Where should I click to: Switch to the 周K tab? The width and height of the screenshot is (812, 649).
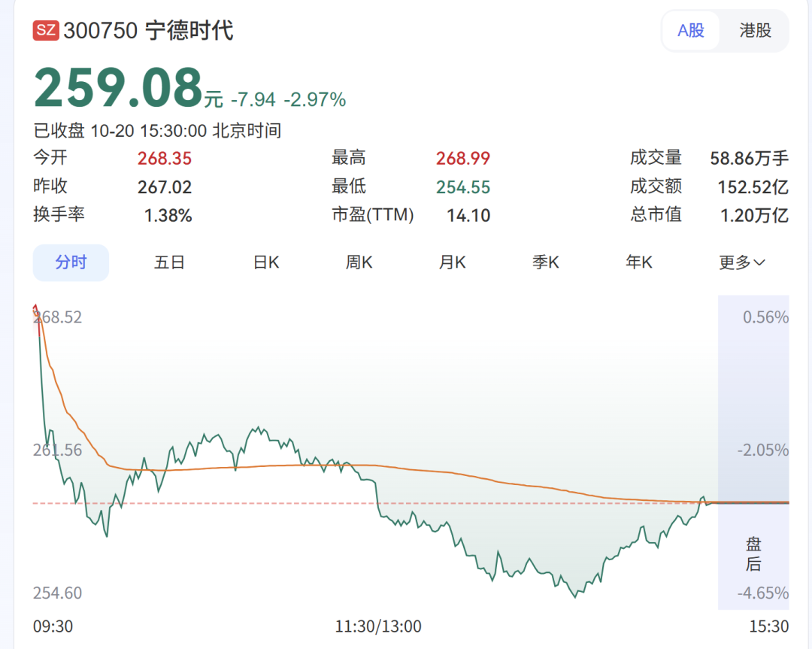click(x=359, y=262)
